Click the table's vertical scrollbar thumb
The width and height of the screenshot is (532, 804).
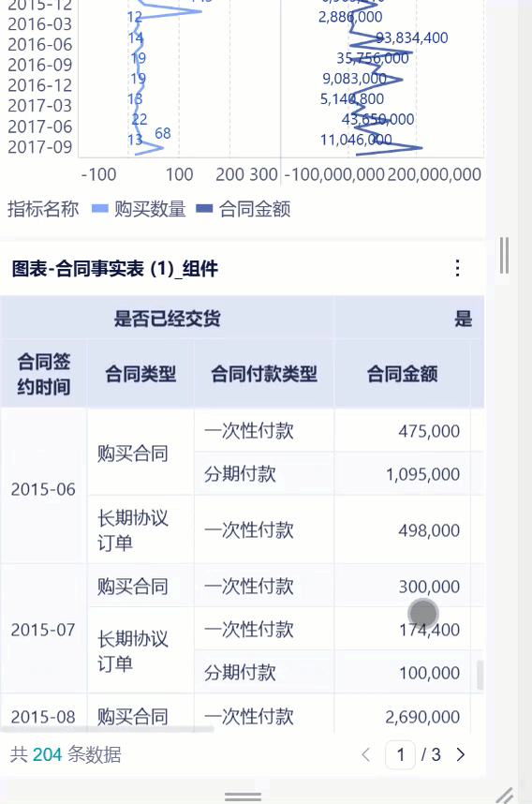point(480,675)
